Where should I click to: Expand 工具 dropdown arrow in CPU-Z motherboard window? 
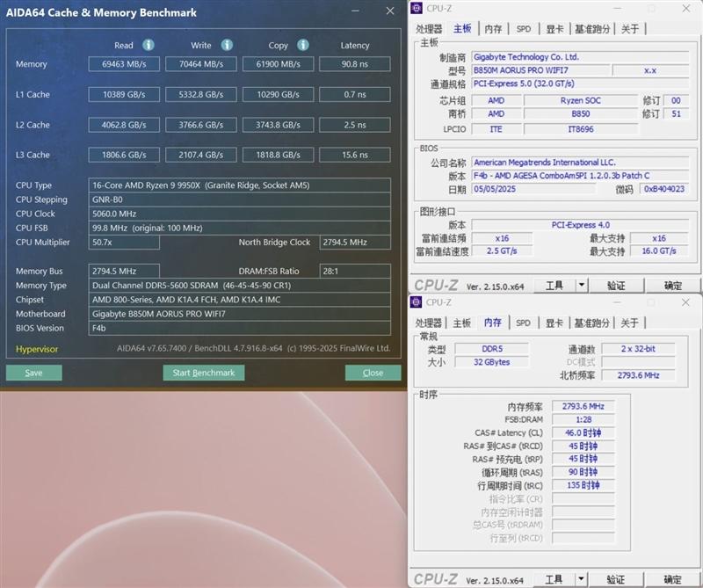tap(582, 286)
